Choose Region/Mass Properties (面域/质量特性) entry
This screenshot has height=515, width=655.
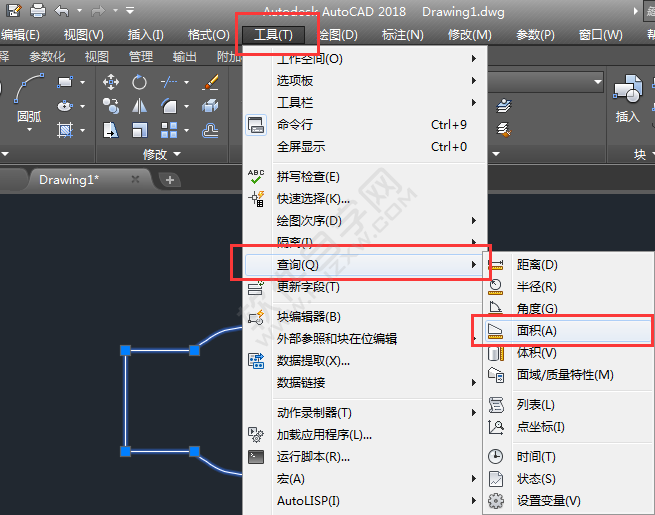(569, 375)
